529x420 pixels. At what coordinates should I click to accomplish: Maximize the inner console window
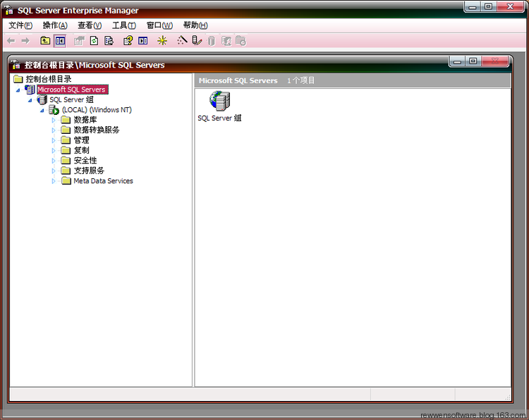(x=473, y=61)
